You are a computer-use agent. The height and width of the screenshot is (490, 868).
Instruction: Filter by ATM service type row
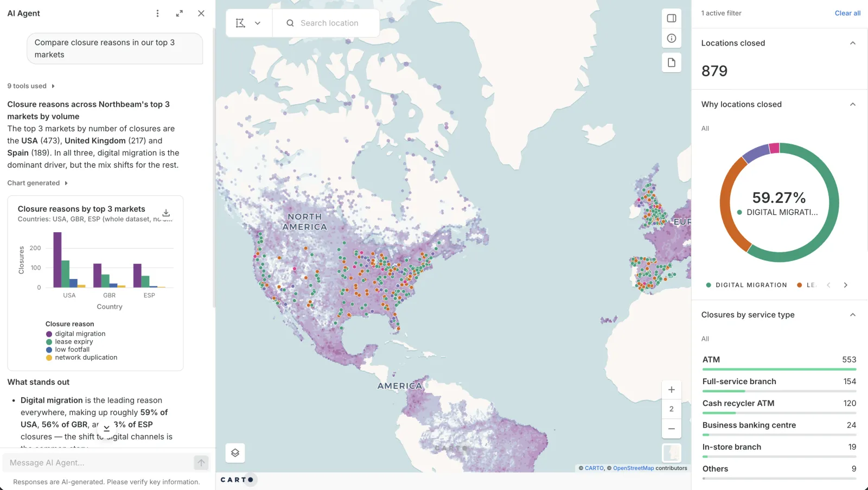(779, 362)
